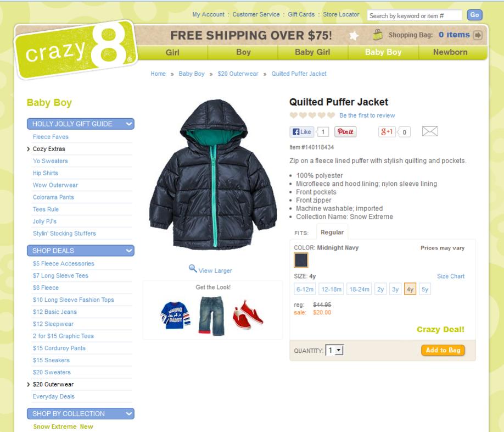
Task: Open the Baby Girl navigation tab
Action: (x=312, y=52)
